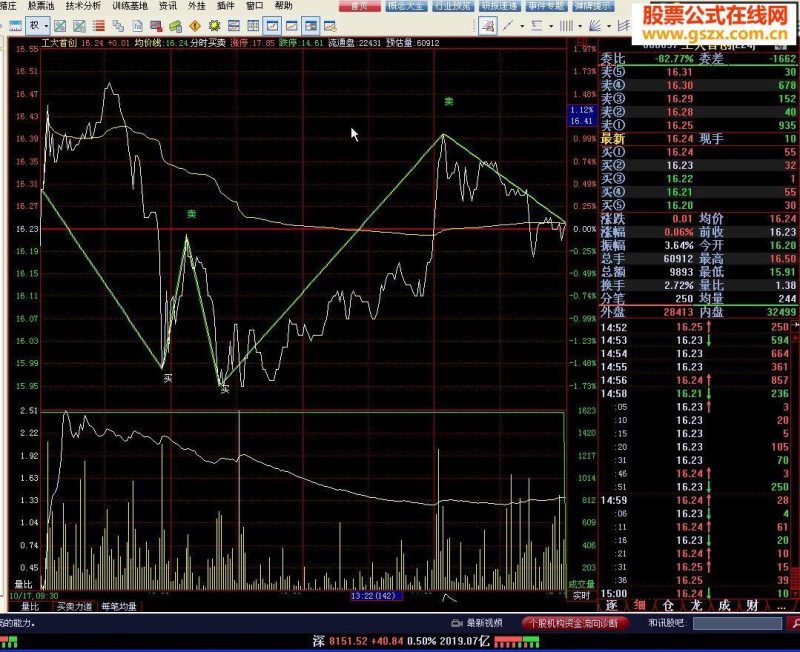
Task: Expand the line tool dropdown arrow
Action: point(522,26)
